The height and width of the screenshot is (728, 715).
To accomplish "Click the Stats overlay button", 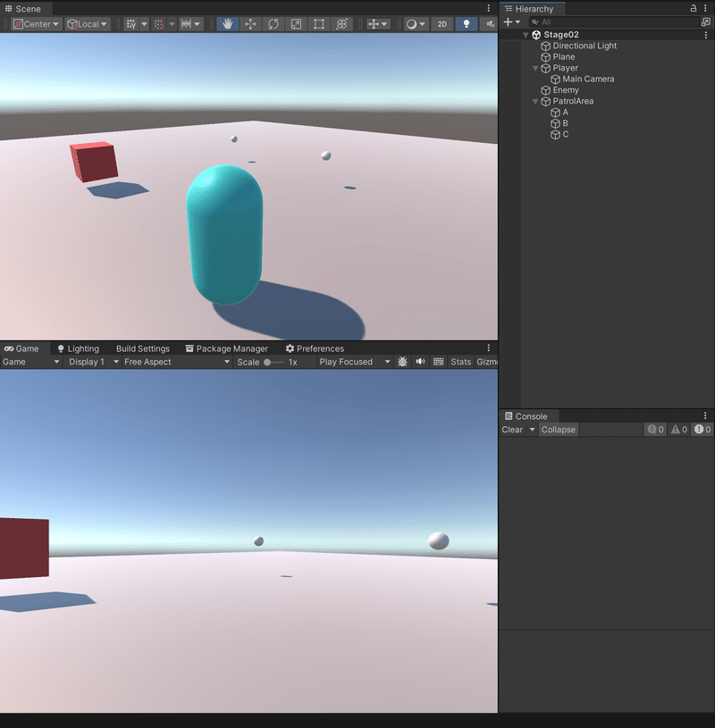I will [459, 362].
